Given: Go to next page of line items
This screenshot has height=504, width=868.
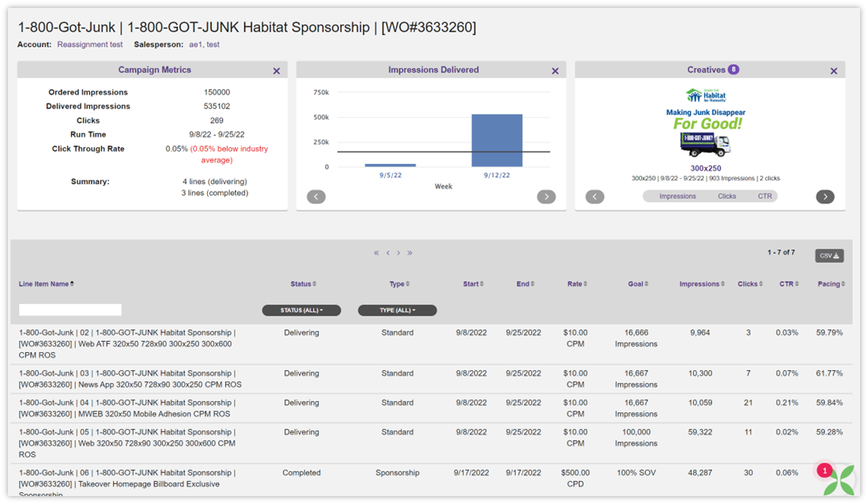Looking at the screenshot, I should pyautogui.click(x=398, y=252).
